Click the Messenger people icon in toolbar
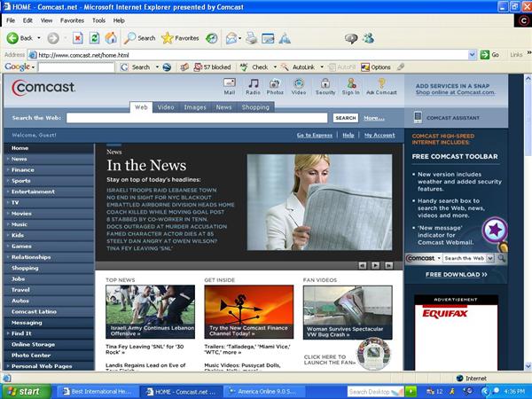Screen dimensions: 532x399 coord(369,38)
